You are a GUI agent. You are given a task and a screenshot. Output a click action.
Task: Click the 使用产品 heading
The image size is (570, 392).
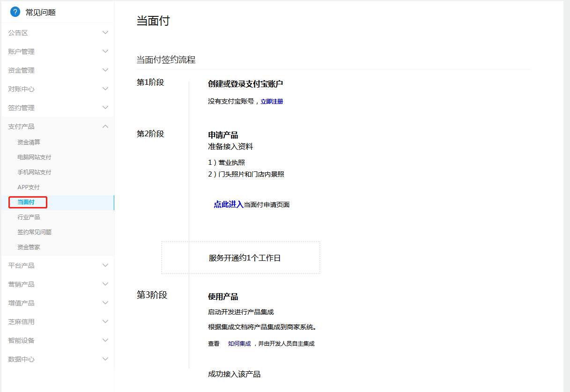(223, 297)
